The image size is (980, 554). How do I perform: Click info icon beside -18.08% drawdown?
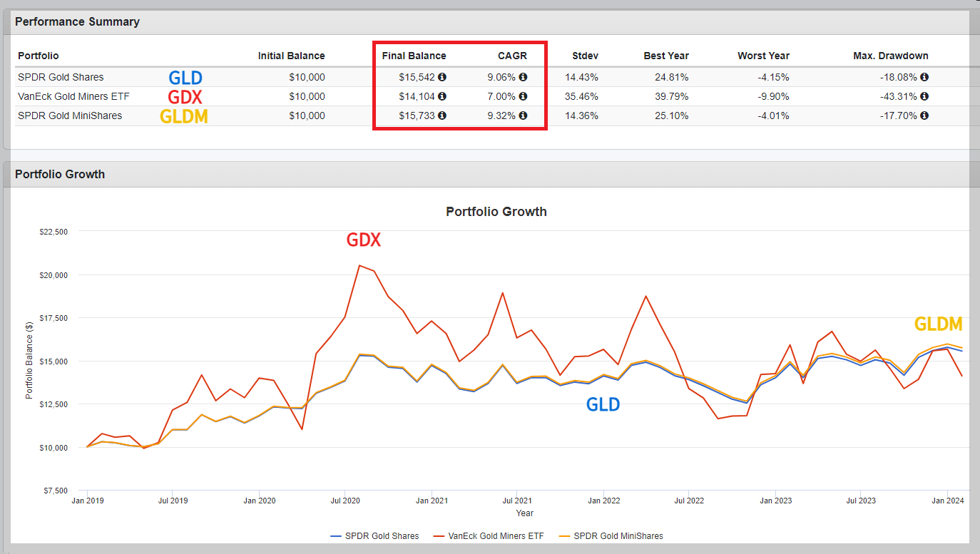pos(924,77)
